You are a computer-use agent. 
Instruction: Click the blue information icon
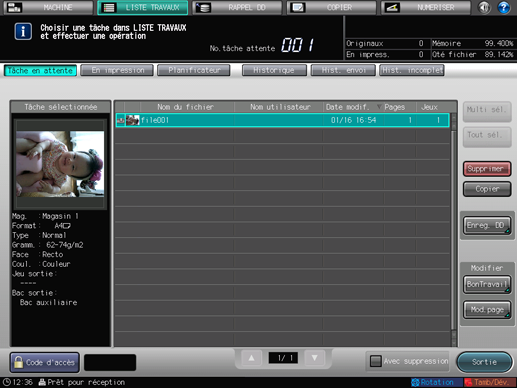(x=23, y=32)
